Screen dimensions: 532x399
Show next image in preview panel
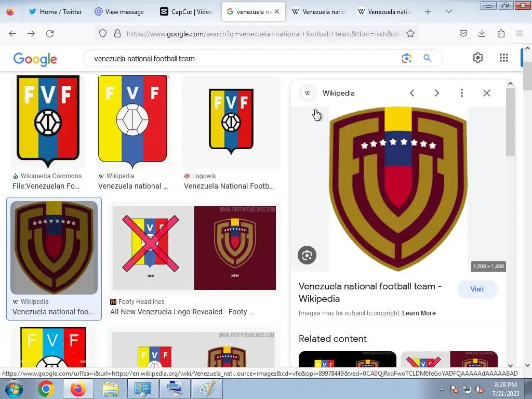436,93
